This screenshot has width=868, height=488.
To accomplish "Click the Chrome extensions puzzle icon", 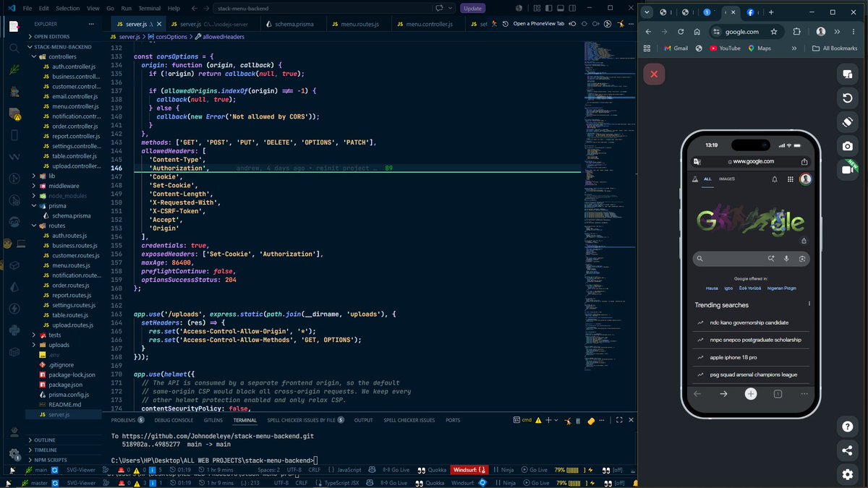I will [x=797, y=32].
